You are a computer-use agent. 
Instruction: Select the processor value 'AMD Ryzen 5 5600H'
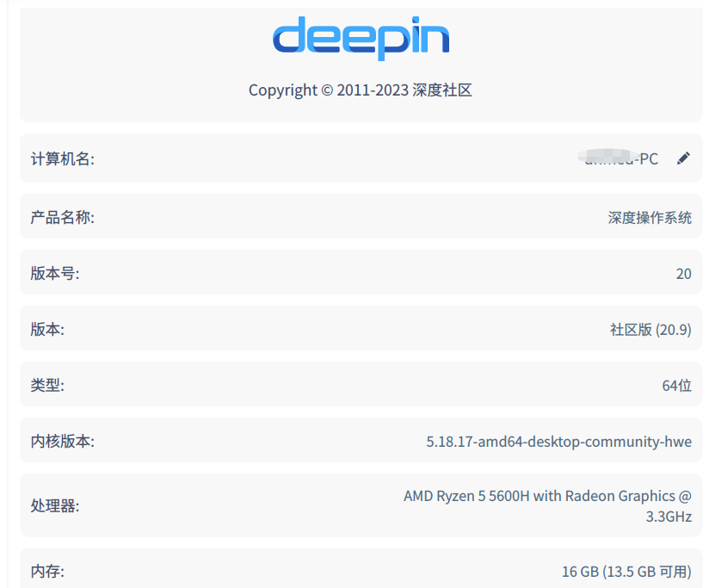466,496
